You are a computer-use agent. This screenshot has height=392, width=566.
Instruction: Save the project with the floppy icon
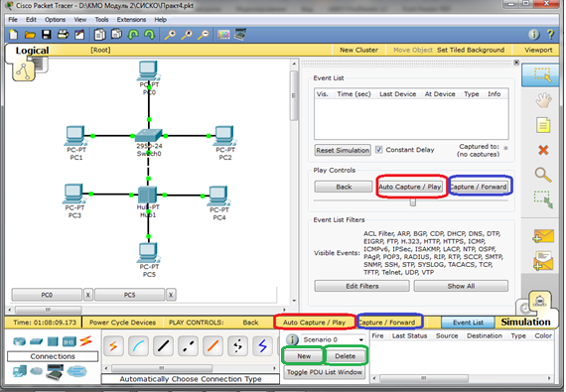[x=47, y=35]
